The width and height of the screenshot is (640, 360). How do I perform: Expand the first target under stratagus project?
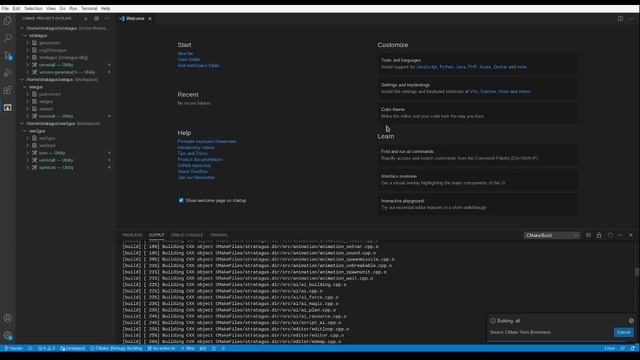[x=27, y=43]
